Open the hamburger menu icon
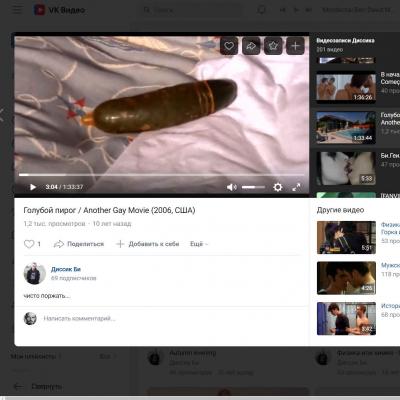 point(17,10)
